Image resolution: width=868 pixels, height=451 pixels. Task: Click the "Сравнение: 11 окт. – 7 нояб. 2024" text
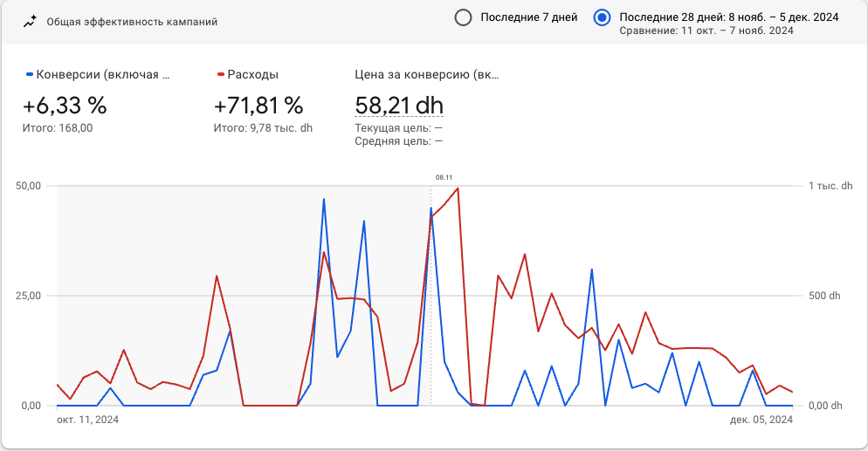point(706,31)
